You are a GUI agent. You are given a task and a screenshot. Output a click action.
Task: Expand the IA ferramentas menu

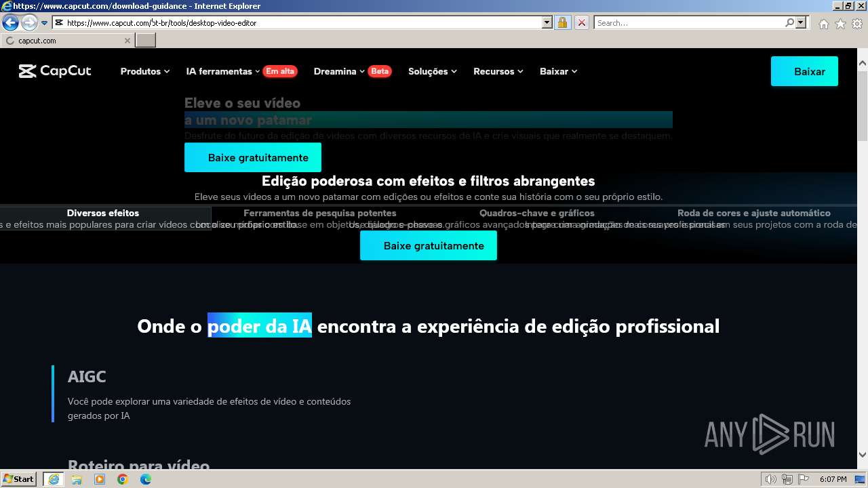(223, 71)
